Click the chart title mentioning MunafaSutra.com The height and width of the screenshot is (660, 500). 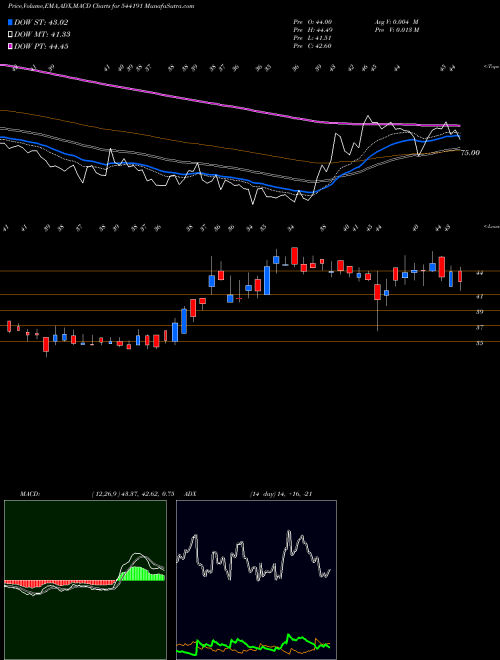(101, 6)
